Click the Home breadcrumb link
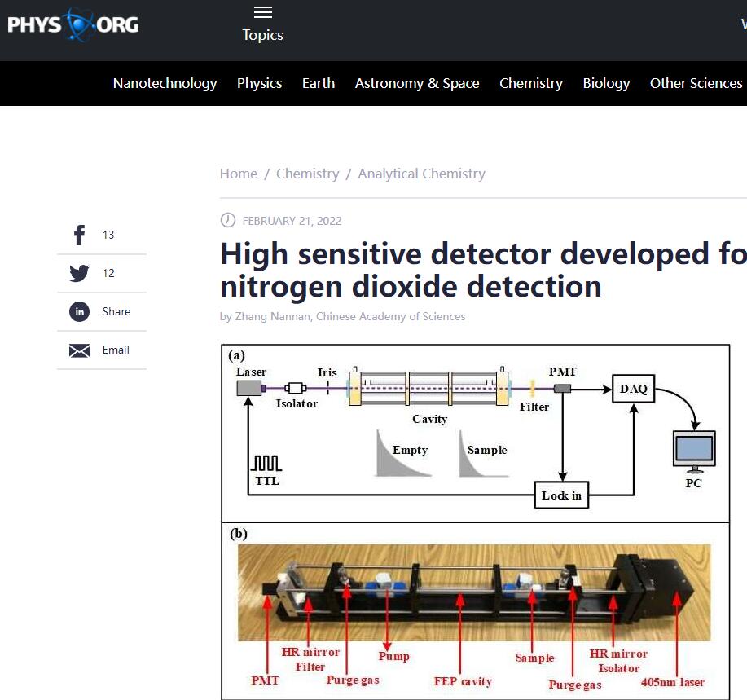The width and height of the screenshot is (747, 700). 239,174
